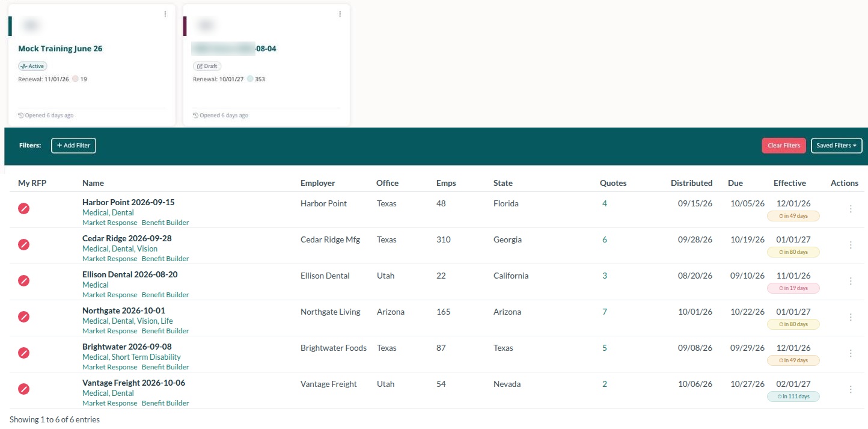This screenshot has width=868, height=429.
Task: Open Market Response for Vantage Freight
Action: click(109, 403)
